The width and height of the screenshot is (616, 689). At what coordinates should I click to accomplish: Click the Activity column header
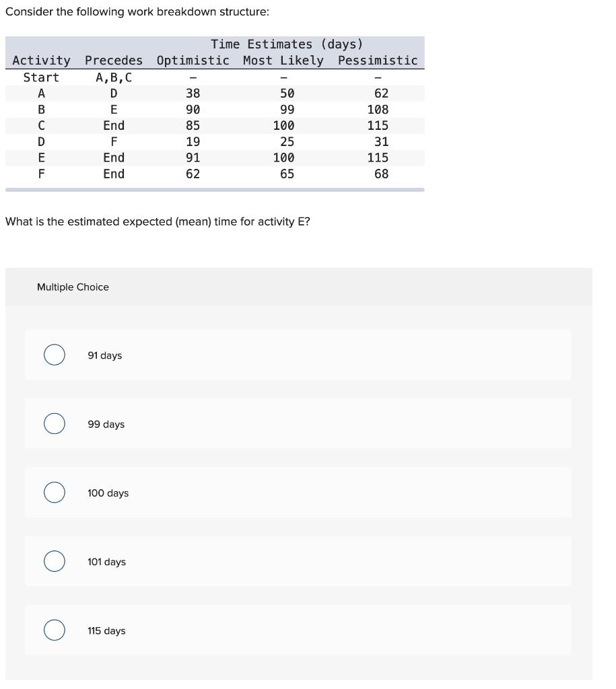[x=42, y=61]
